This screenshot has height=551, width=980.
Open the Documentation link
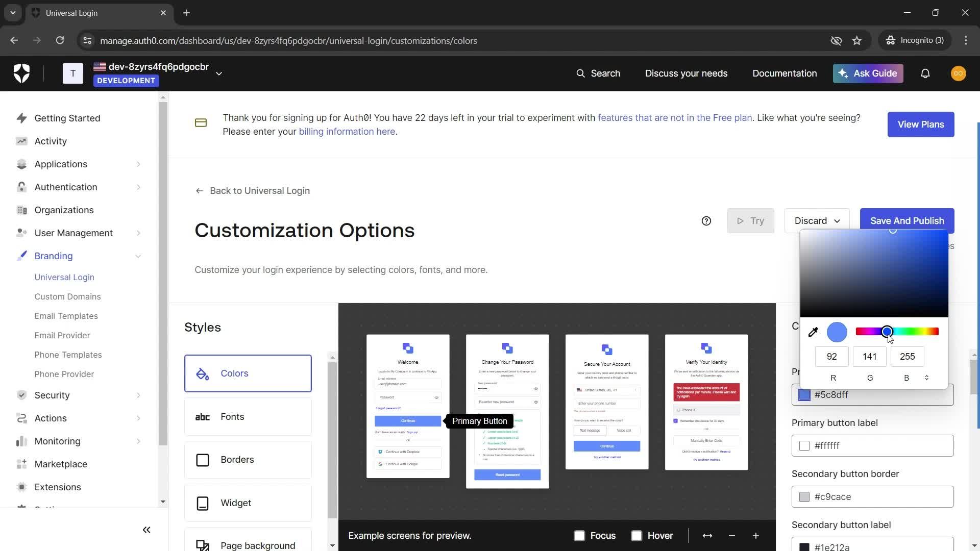pyautogui.click(x=785, y=73)
